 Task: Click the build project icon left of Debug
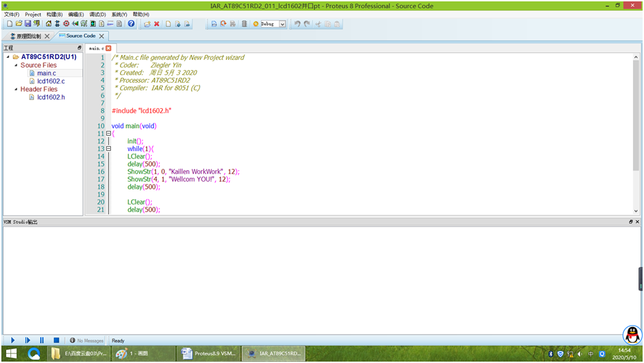[214, 24]
